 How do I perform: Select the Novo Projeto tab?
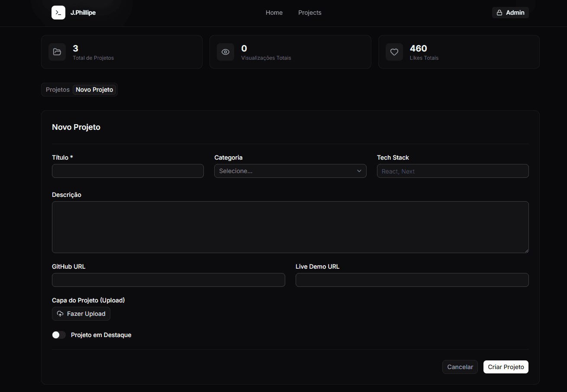(94, 90)
